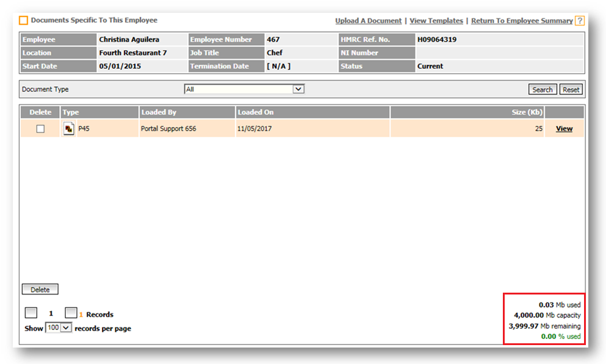
Task: Click the start date 05/01/2015
Action: (x=120, y=66)
